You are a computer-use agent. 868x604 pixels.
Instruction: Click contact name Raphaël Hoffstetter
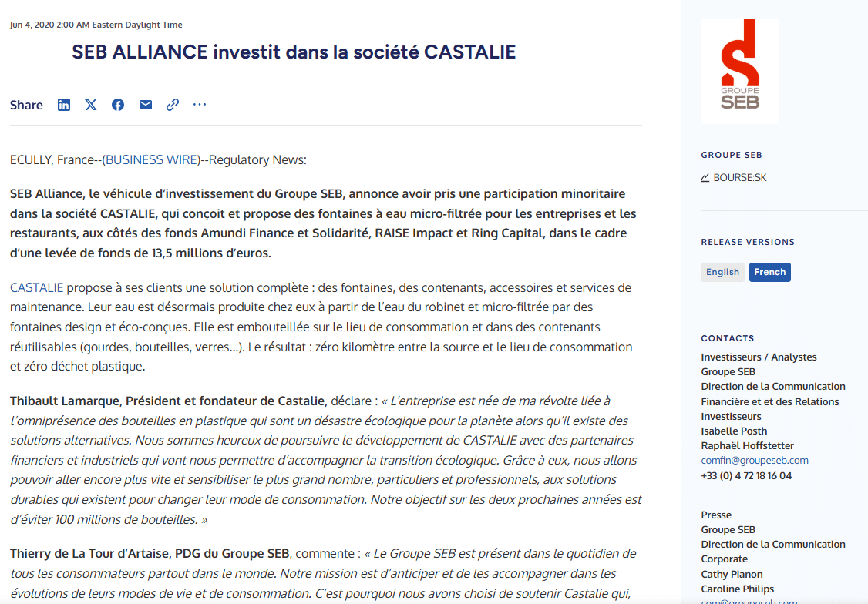click(x=747, y=446)
